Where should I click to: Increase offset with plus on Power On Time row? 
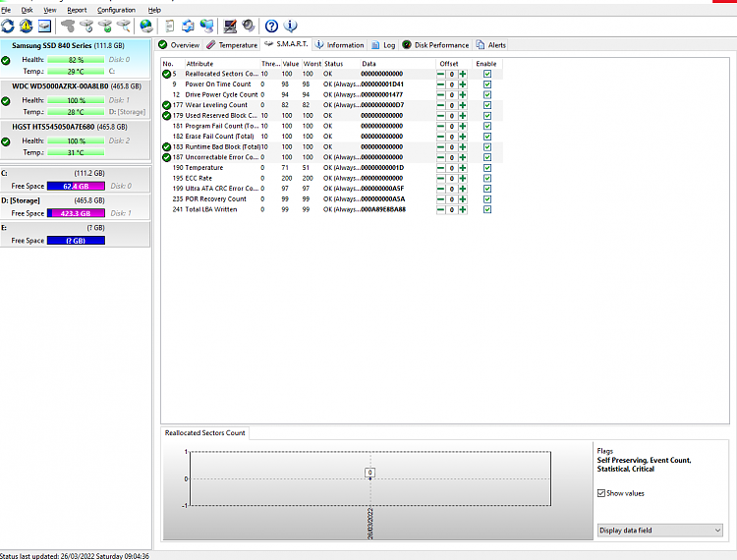(463, 84)
